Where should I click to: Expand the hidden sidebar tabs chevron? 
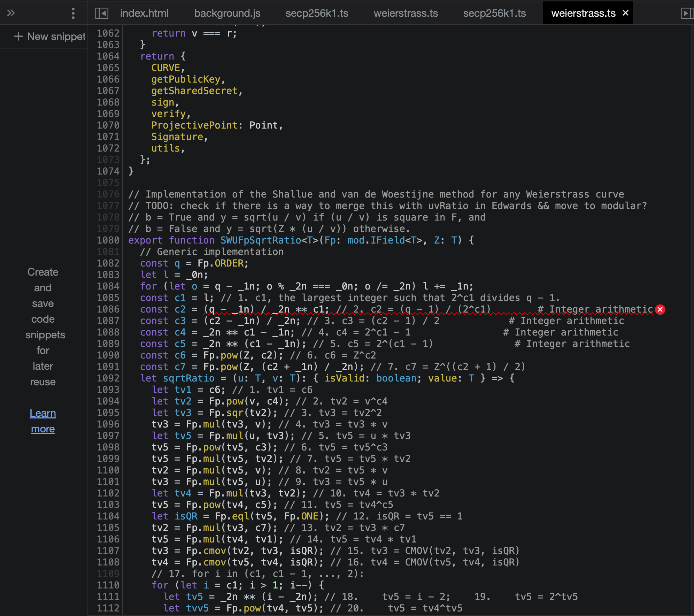(11, 13)
